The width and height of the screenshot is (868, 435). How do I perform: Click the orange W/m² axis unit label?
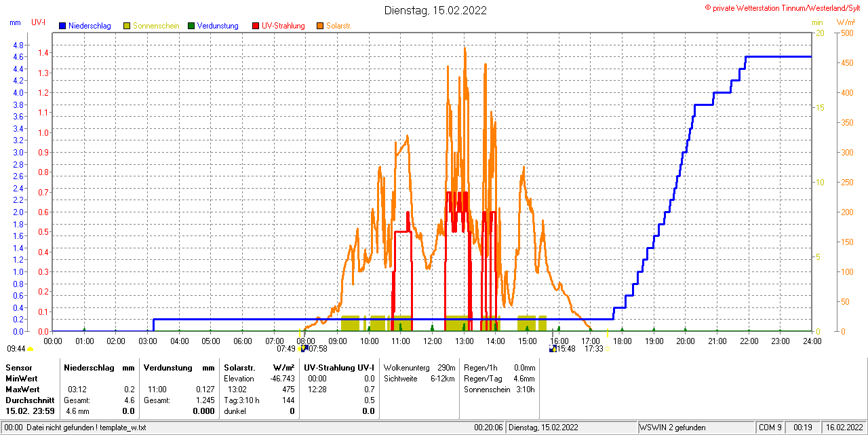pyautogui.click(x=846, y=22)
